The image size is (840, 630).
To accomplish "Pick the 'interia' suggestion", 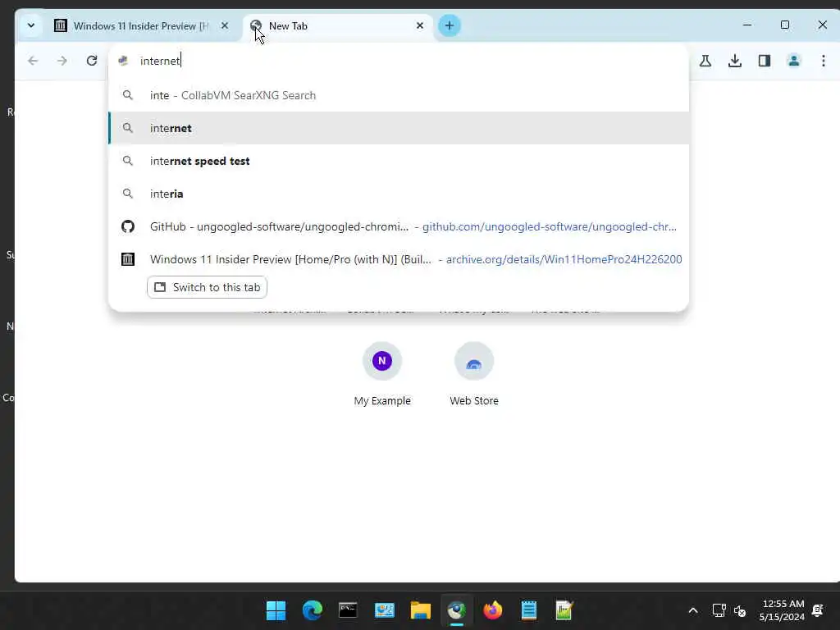I will pyautogui.click(x=399, y=194).
